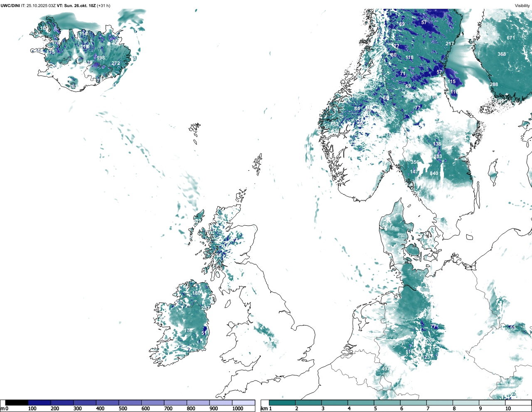532x412 pixels.
Task: Click the light 9–10 km legend swatch
Action: pos(493,402)
